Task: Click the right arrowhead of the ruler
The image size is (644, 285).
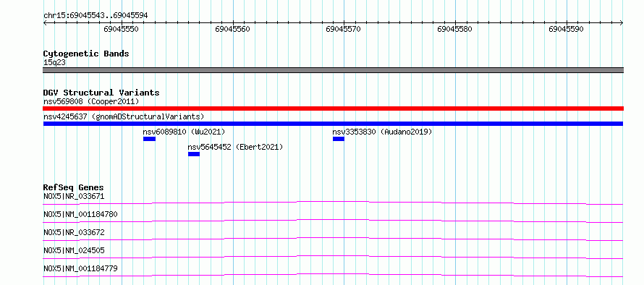Action: click(x=621, y=23)
